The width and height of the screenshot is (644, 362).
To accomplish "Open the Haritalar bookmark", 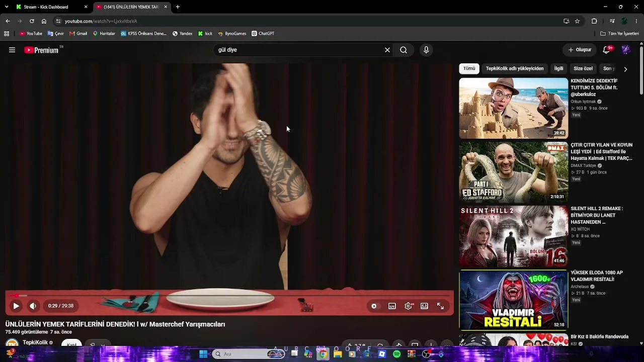I will tap(104, 34).
